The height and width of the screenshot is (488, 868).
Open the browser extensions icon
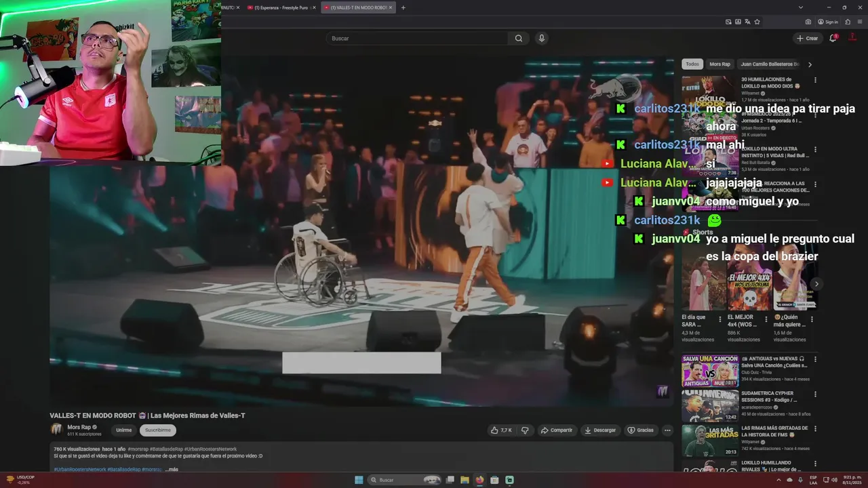848,22
